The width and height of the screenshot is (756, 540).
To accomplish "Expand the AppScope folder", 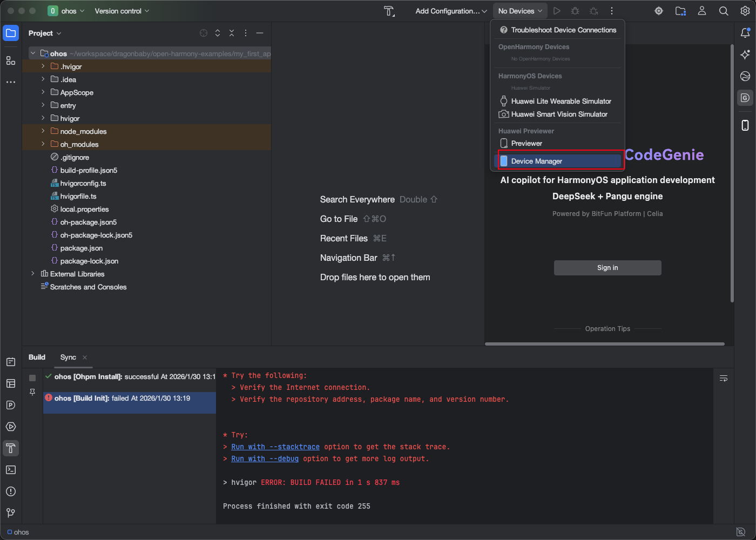I will pyautogui.click(x=43, y=92).
